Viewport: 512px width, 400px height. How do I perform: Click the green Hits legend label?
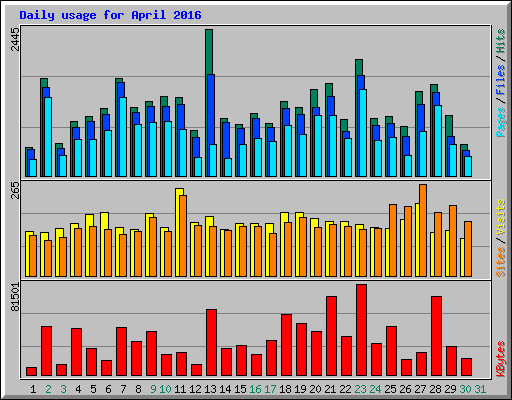(x=500, y=41)
